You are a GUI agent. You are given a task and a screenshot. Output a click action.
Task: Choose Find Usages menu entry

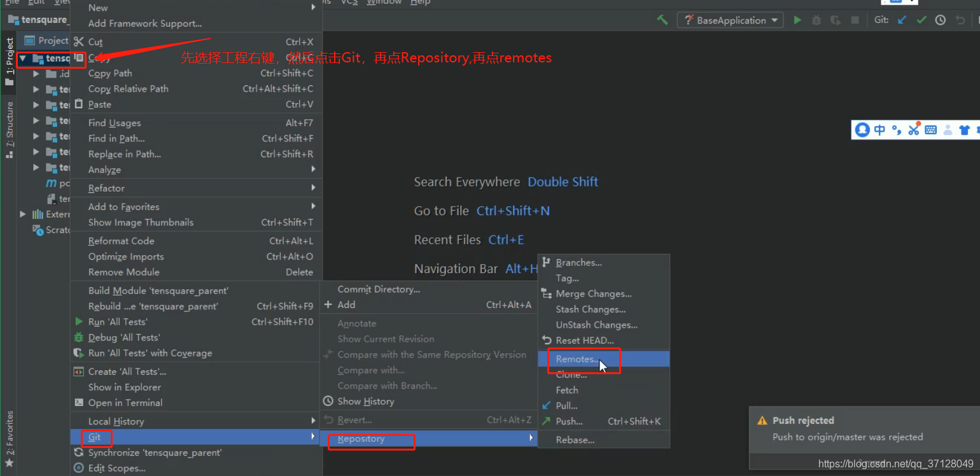pos(196,123)
